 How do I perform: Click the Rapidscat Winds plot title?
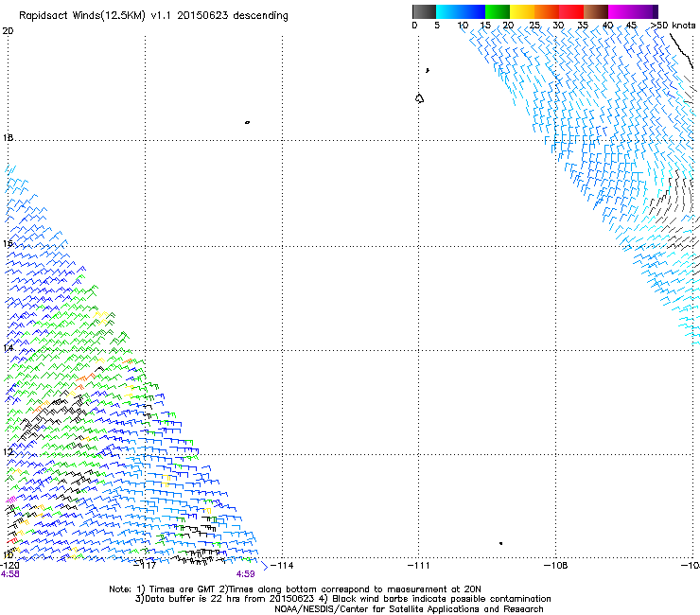pos(153,16)
